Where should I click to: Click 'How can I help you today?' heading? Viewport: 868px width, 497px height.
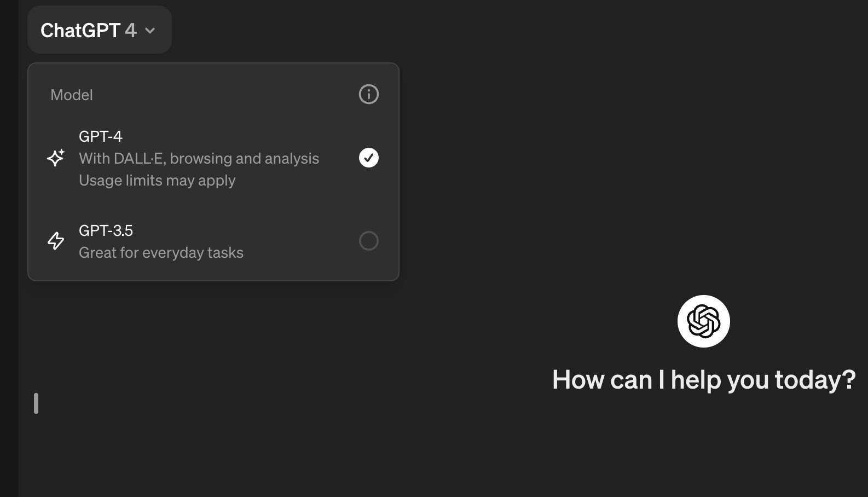(x=704, y=379)
